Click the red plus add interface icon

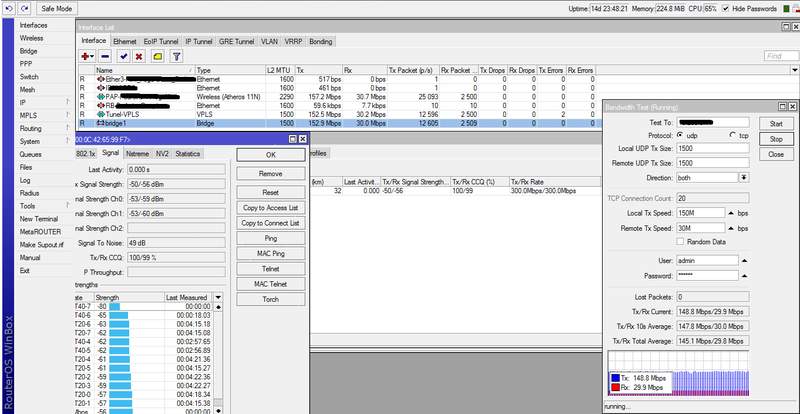click(x=87, y=57)
